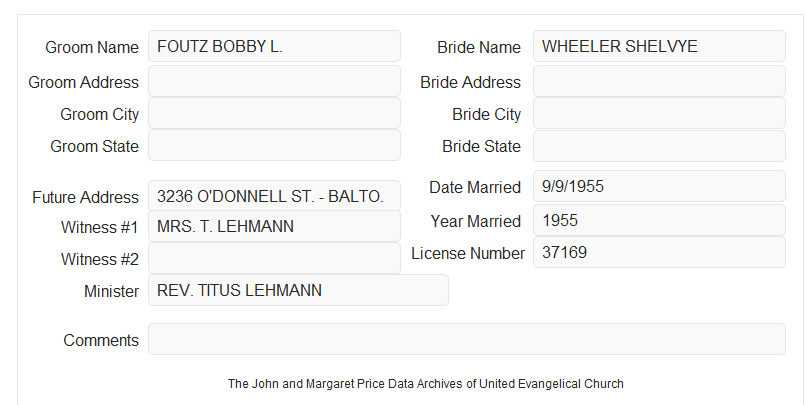Click the Date Married label
The width and height of the screenshot is (805, 405).
[x=475, y=187]
